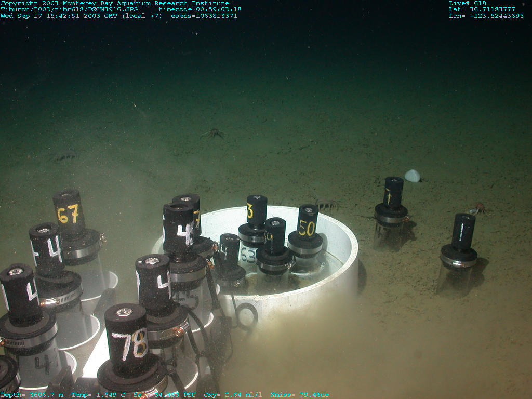
Task: Select the Lon= -123.52443695 reading
Action: pyautogui.click(x=486, y=16)
